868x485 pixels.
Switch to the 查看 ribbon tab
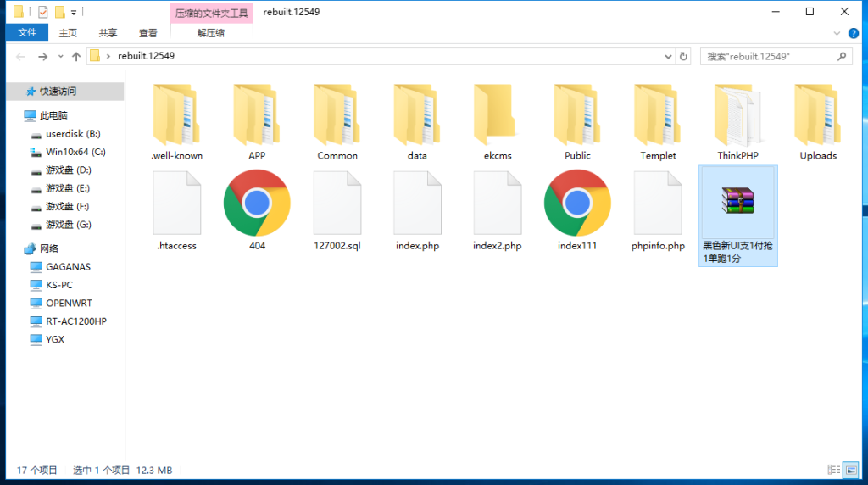(x=147, y=33)
